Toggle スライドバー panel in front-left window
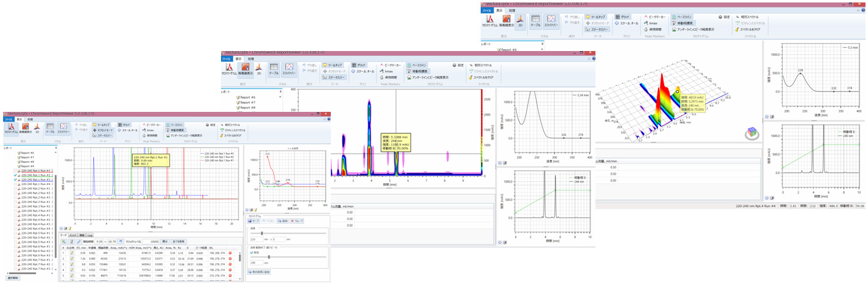 (x=63, y=128)
